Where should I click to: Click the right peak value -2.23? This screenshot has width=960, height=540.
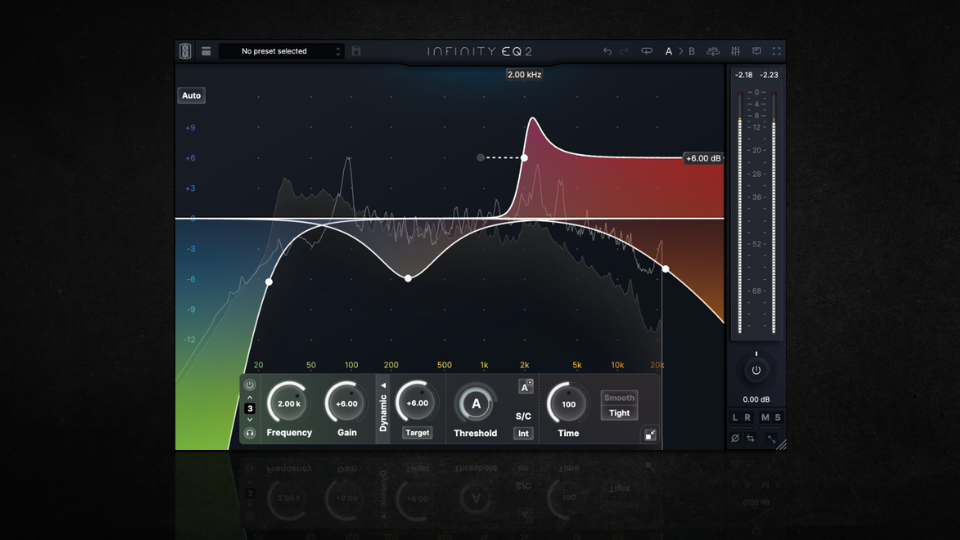[x=769, y=75]
